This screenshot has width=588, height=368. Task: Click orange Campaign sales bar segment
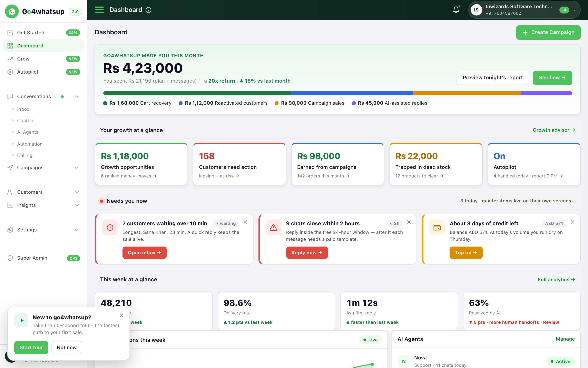coord(467,93)
